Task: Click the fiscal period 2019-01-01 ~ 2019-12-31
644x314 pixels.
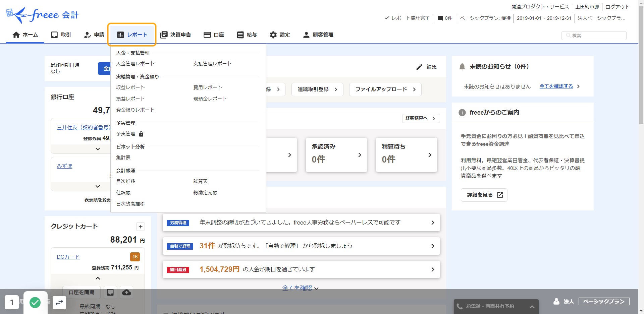Action: [544, 18]
